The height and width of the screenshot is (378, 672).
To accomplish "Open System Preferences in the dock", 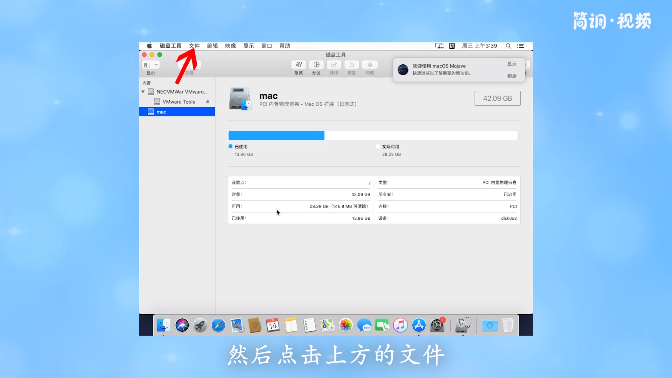I will tap(437, 325).
